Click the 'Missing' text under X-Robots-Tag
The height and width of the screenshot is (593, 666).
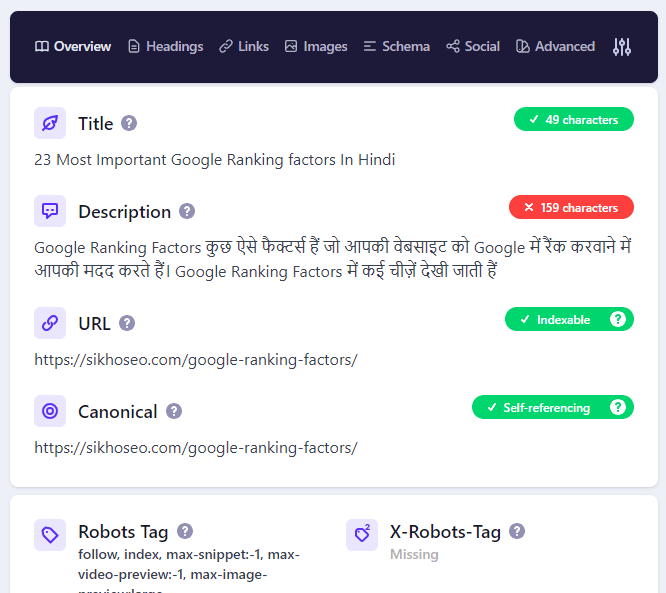pos(414,554)
